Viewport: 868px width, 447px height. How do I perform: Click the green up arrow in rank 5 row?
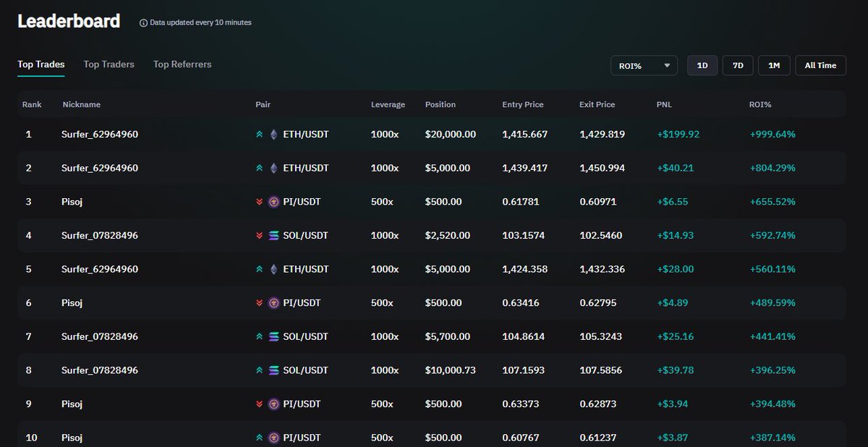click(260, 269)
